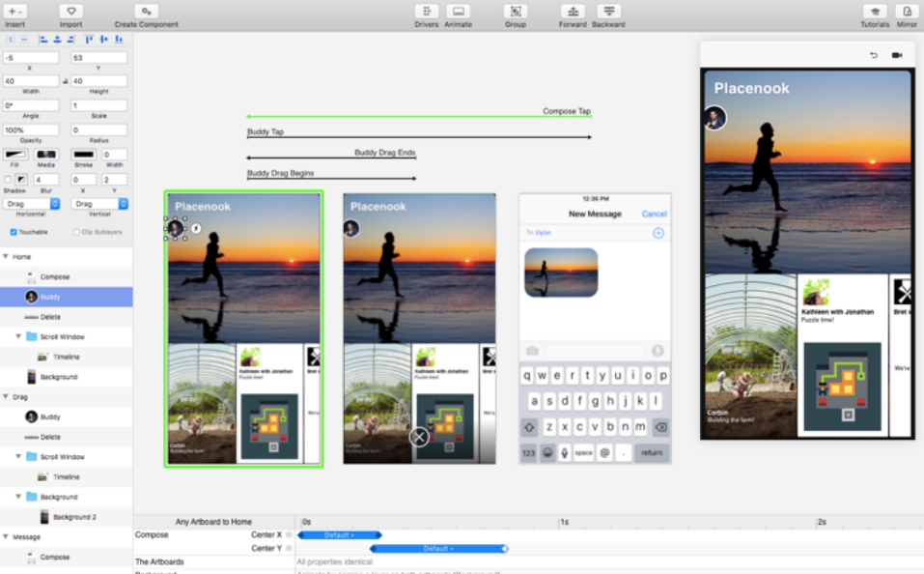Open the Insert tool in toolbar
This screenshot has width=924, height=574.
pyautogui.click(x=14, y=12)
